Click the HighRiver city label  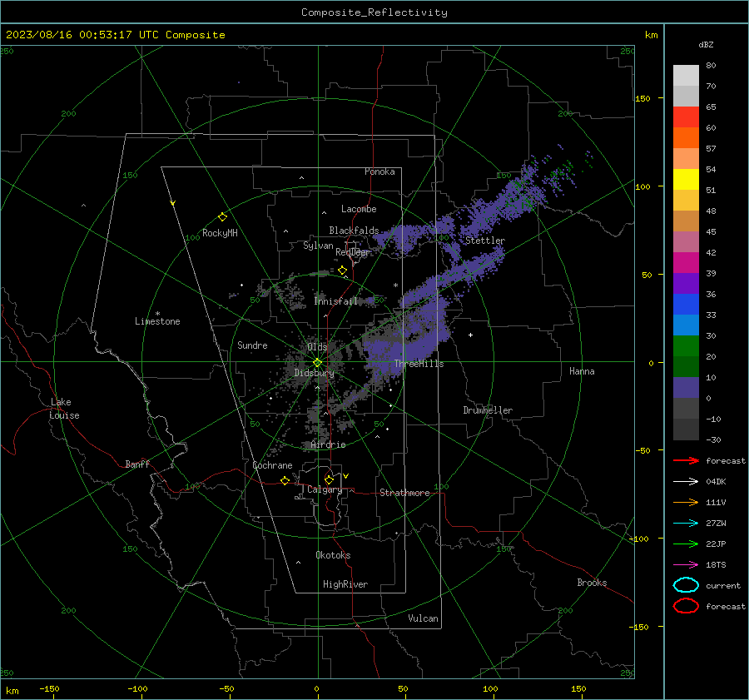pyautogui.click(x=345, y=584)
